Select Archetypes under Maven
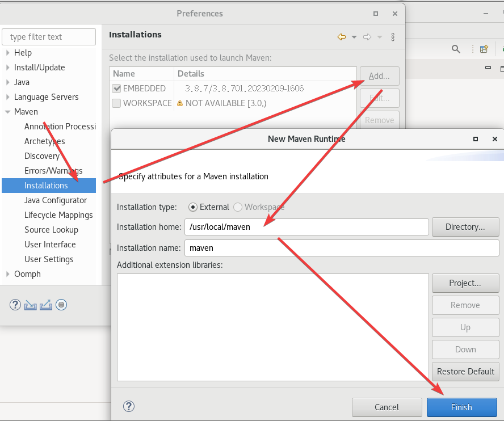This screenshot has height=421, width=504. coord(45,141)
